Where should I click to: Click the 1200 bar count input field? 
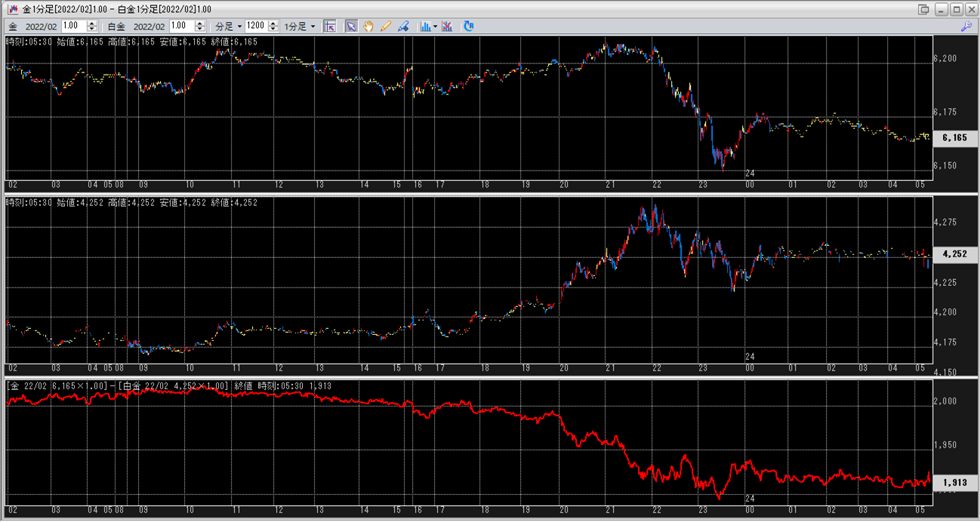coord(257,26)
